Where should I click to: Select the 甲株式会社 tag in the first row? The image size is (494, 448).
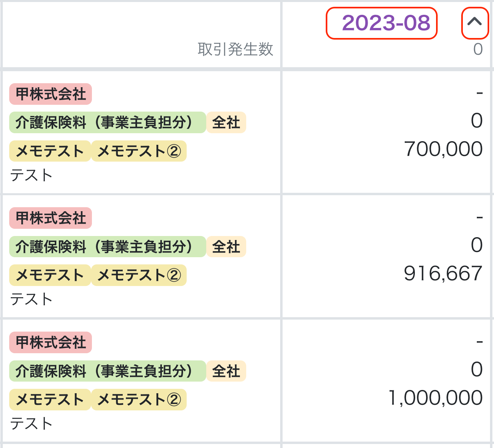tap(51, 94)
